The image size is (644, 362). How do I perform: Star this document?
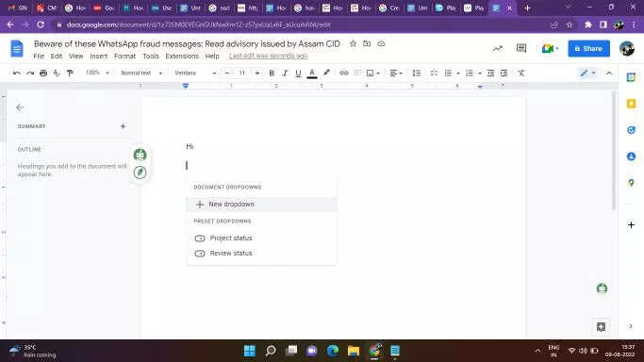point(353,43)
